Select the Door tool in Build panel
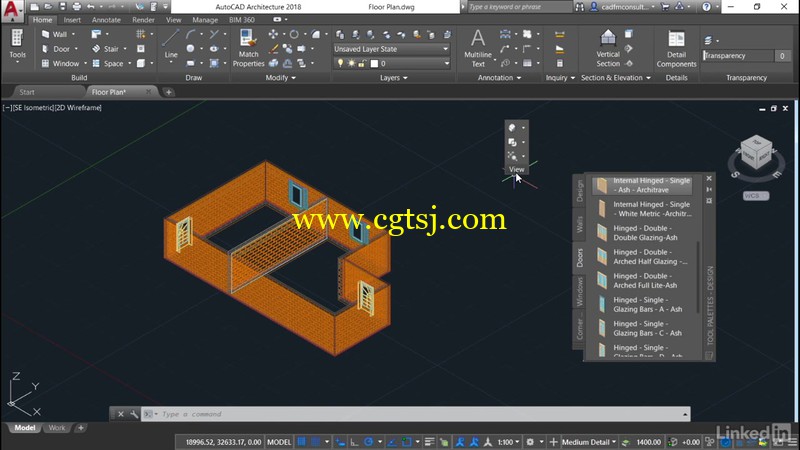Screen dimensions: 800x450 56,49
